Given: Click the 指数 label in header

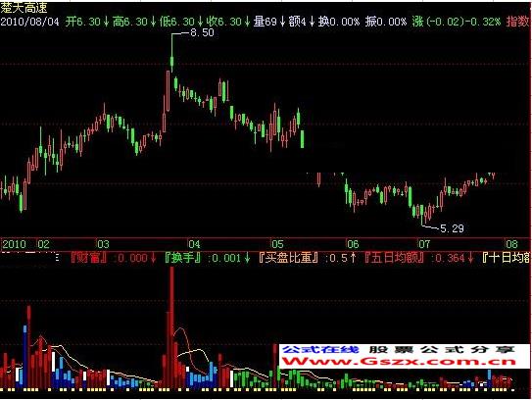Looking at the screenshot, I should coord(517,22).
